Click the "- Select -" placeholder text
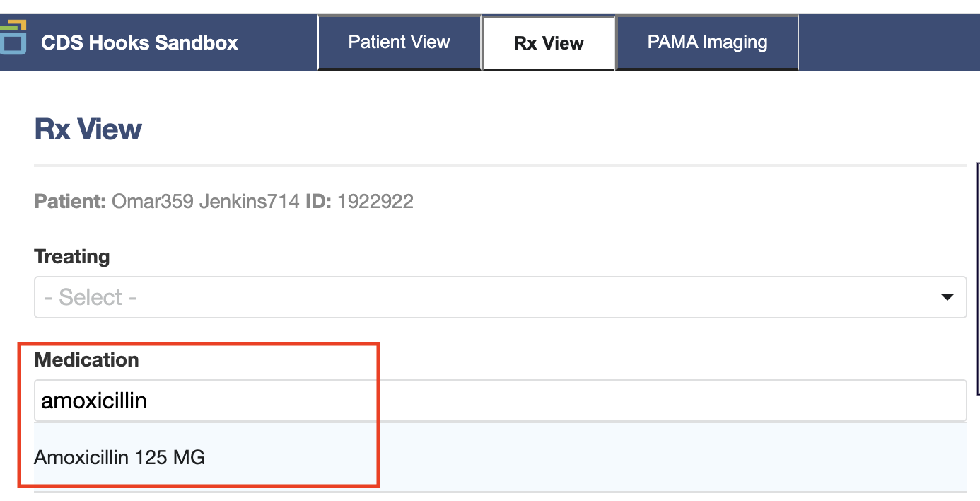The height and width of the screenshot is (501, 980). pos(91,297)
